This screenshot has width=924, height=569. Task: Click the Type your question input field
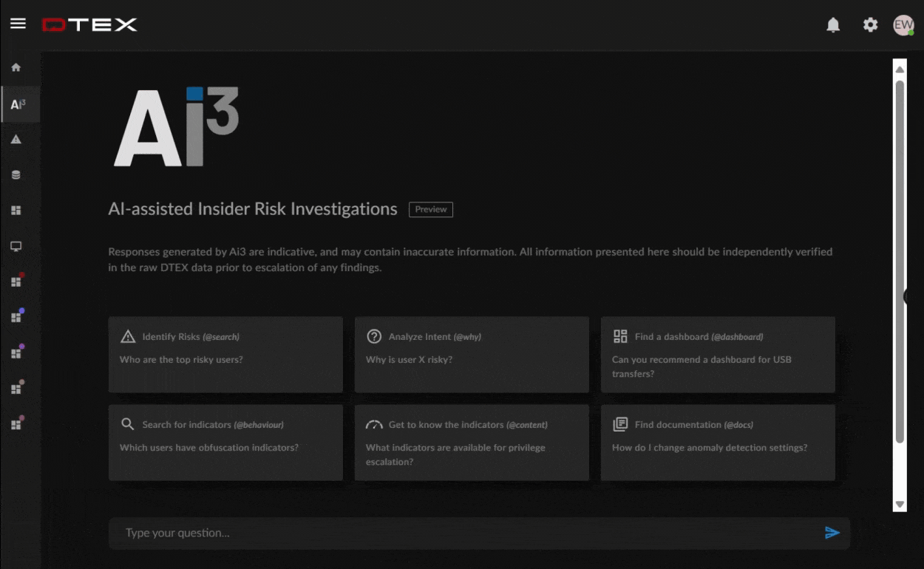coord(466,533)
